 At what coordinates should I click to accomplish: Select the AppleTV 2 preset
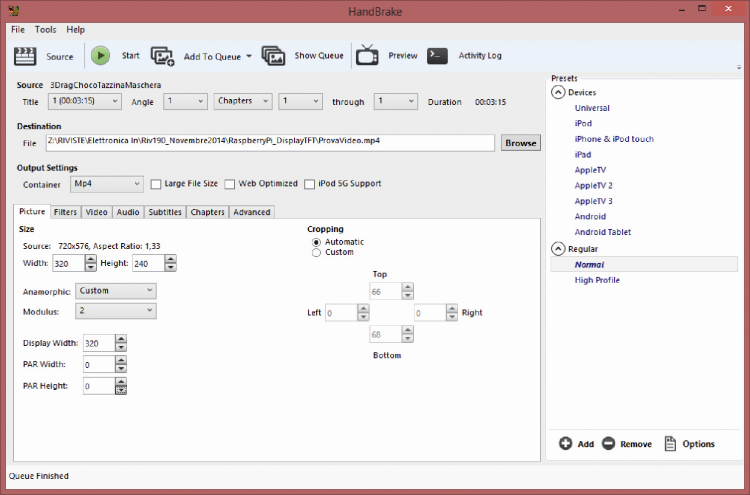tap(594, 186)
